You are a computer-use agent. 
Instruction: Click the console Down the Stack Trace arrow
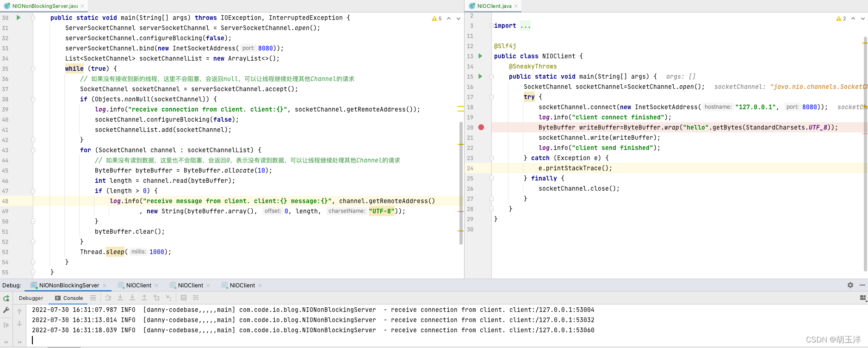coord(19,324)
